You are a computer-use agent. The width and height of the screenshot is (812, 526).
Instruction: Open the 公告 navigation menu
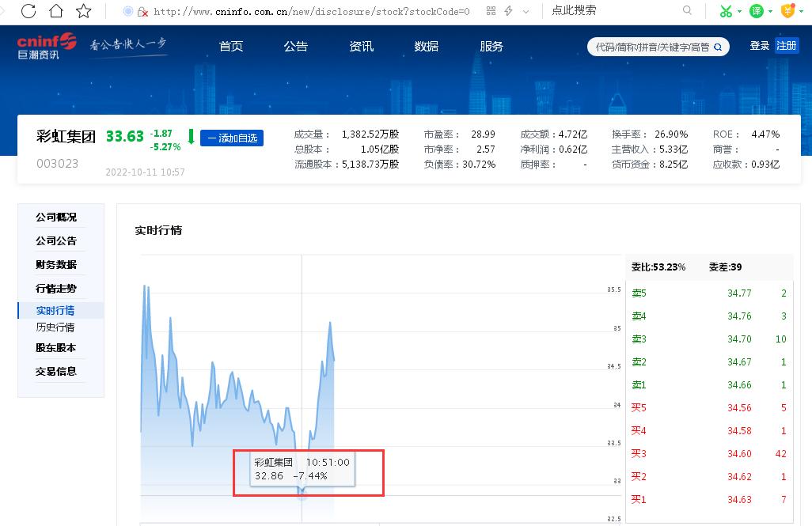(296, 47)
